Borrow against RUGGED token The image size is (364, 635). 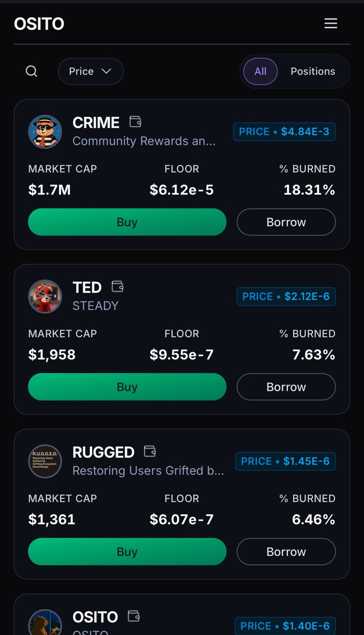[x=286, y=552]
